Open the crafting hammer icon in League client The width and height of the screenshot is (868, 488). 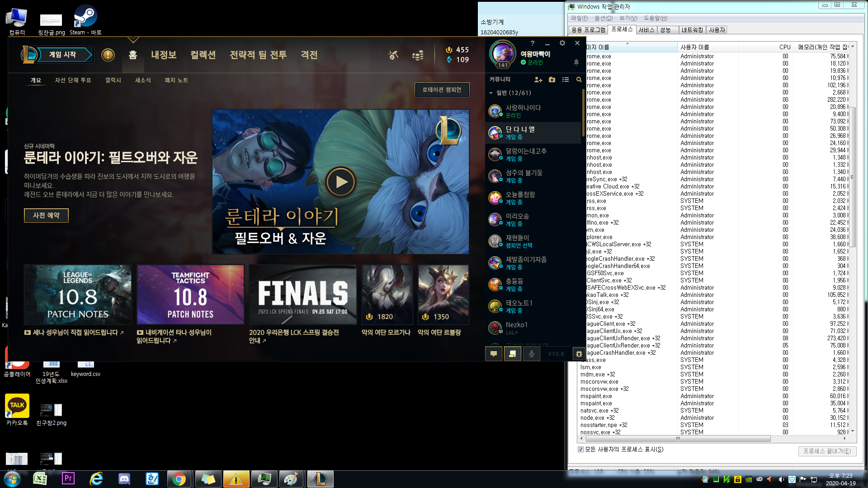(x=393, y=55)
